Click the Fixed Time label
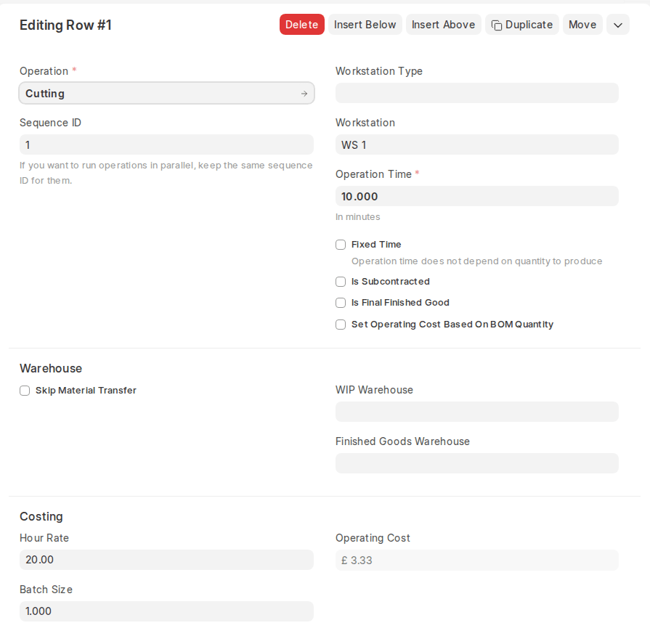 [376, 245]
